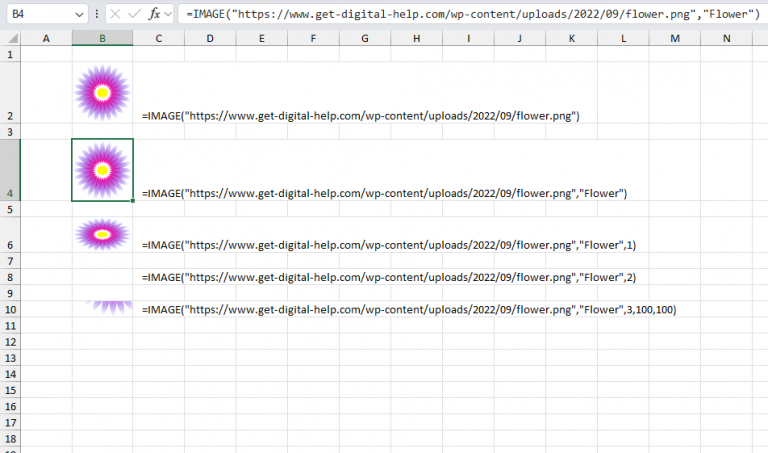Cancel the formula entry with X icon

point(115,14)
